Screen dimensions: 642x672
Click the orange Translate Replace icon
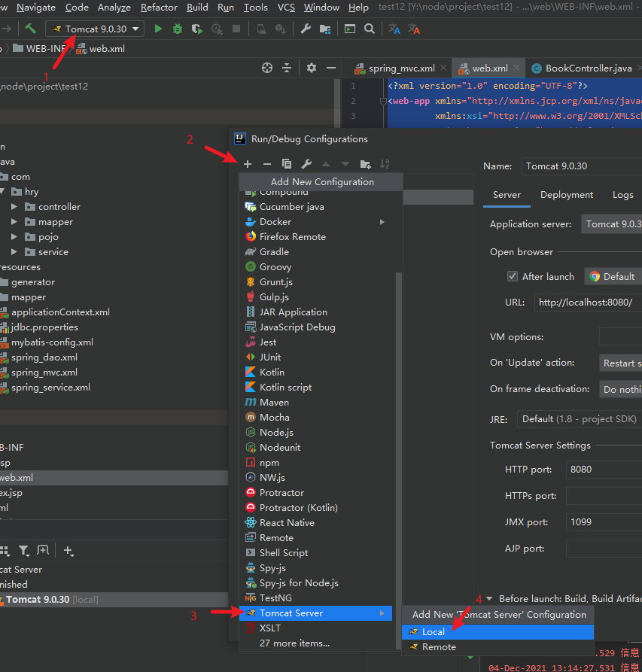[413, 29]
